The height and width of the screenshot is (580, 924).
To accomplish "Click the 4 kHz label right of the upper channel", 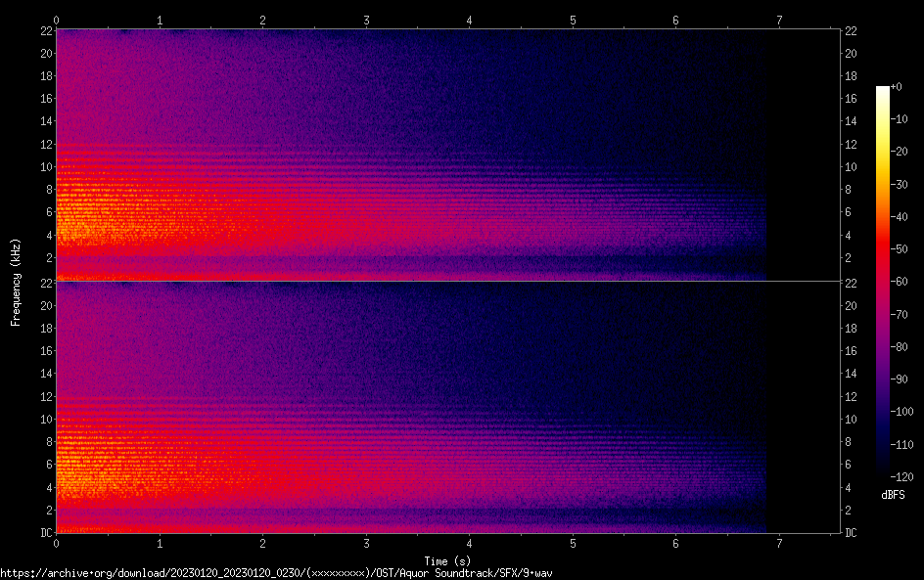I will [x=849, y=236].
